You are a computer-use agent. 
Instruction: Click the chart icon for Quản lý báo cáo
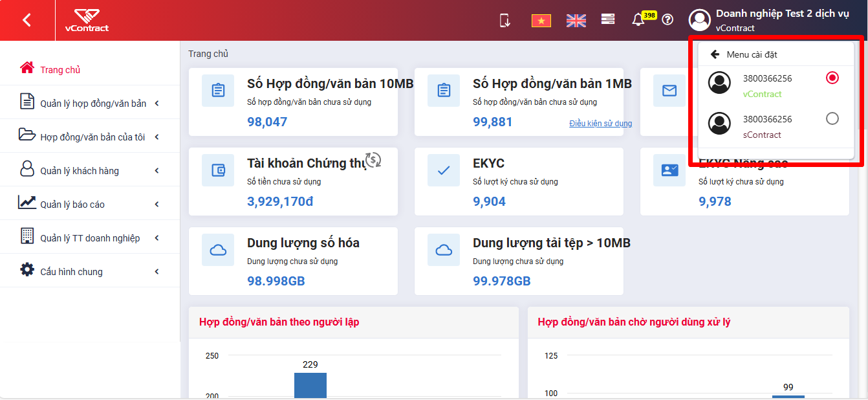click(27, 202)
